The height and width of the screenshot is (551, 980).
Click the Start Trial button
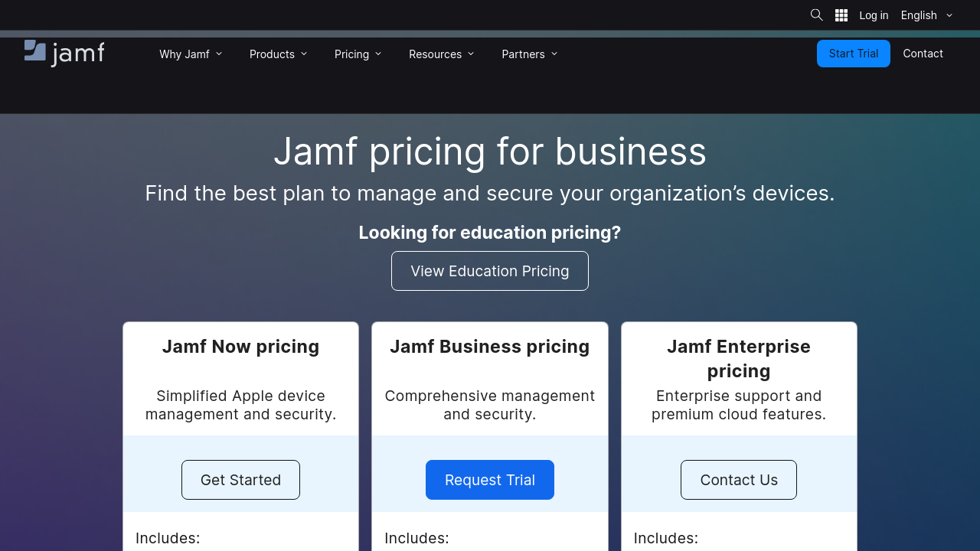pyautogui.click(x=854, y=54)
